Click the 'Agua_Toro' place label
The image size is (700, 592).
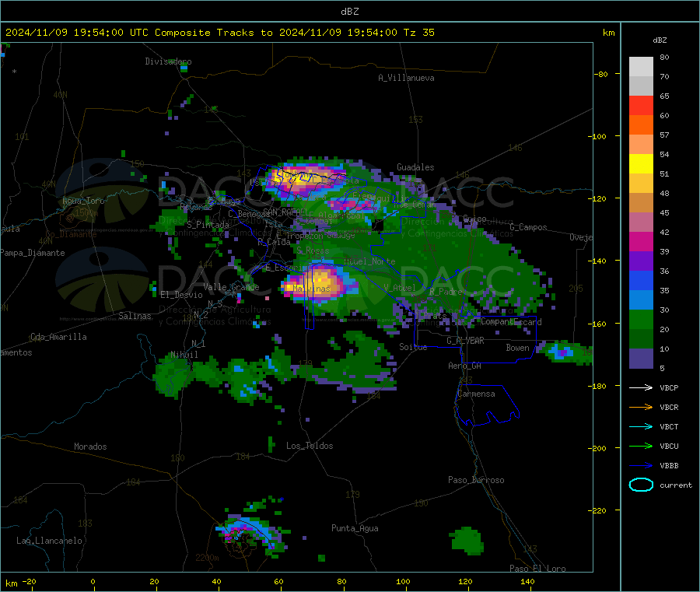83,201
